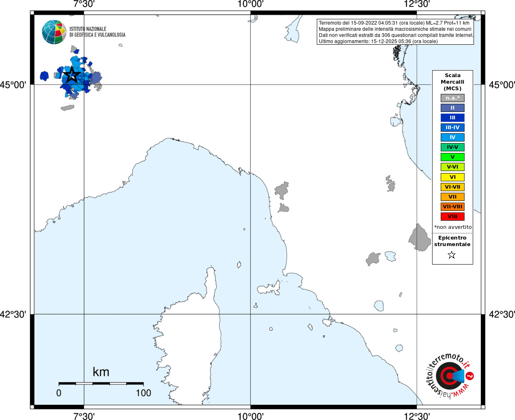
Task: Select the VI-VII legend swatch
Action: (x=453, y=187)
